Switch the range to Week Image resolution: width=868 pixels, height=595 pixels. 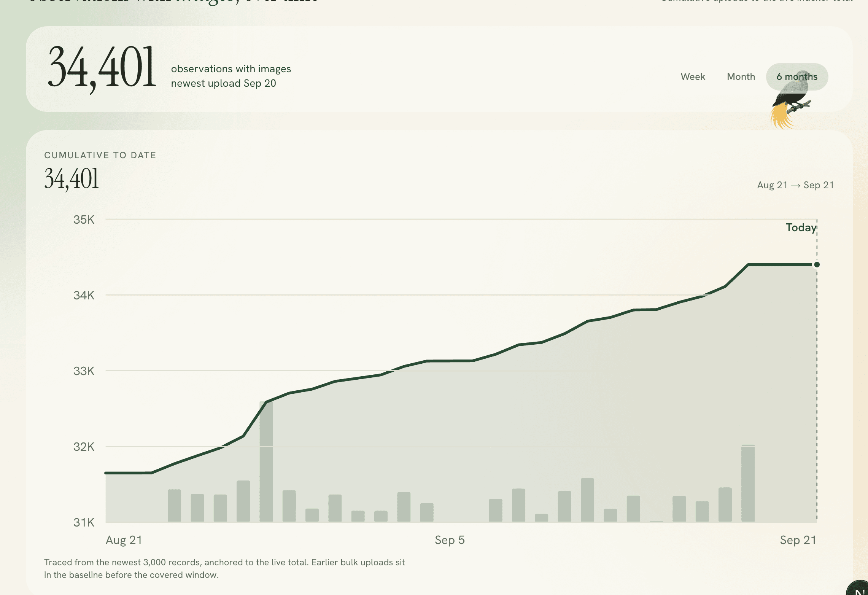(693, 77)
